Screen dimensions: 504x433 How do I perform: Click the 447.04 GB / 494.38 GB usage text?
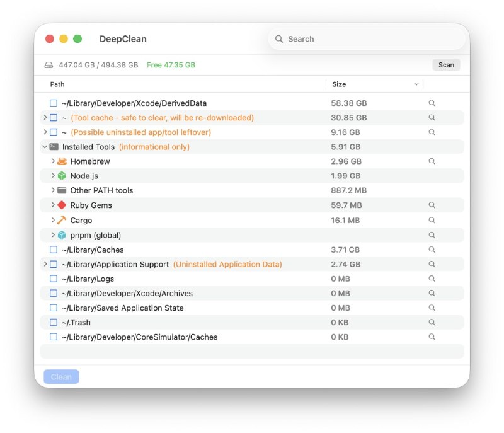98,65
